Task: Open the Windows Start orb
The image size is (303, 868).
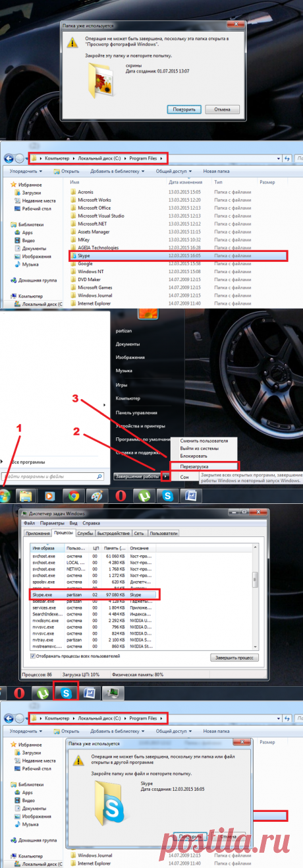Action: coord(6,495)
